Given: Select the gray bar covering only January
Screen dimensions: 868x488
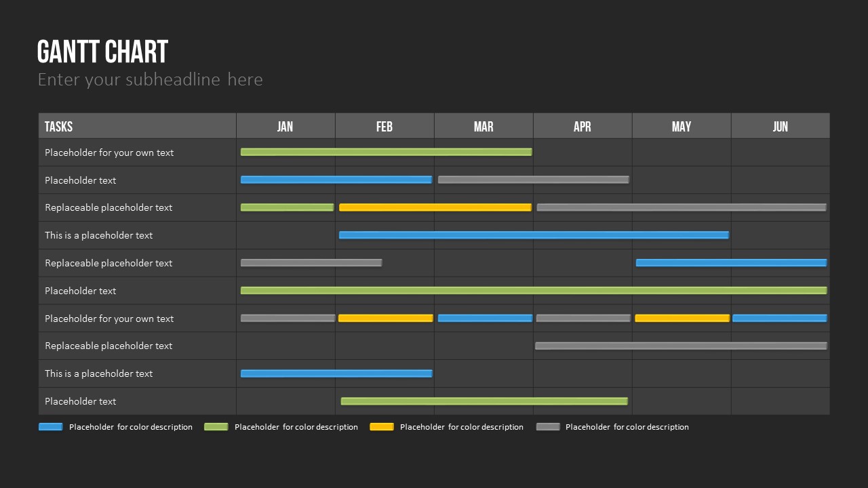Looking at the screenshot, I should 288,319.
